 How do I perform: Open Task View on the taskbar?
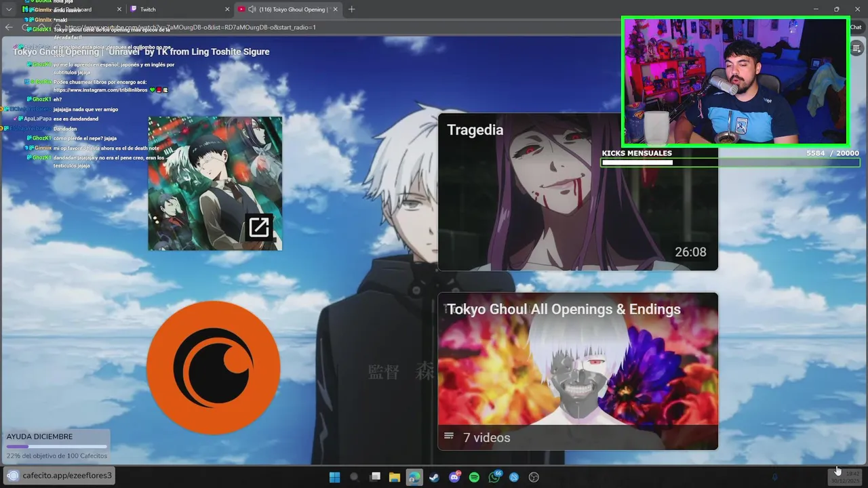point(375,477)
